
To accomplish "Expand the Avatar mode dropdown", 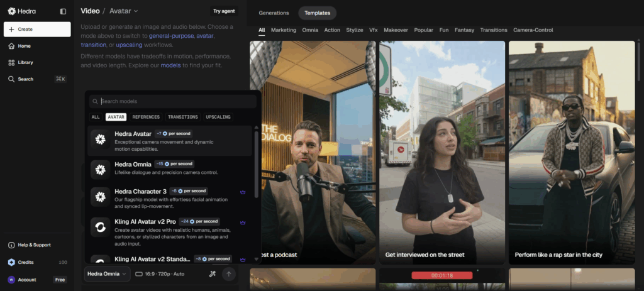I will 124,11.
